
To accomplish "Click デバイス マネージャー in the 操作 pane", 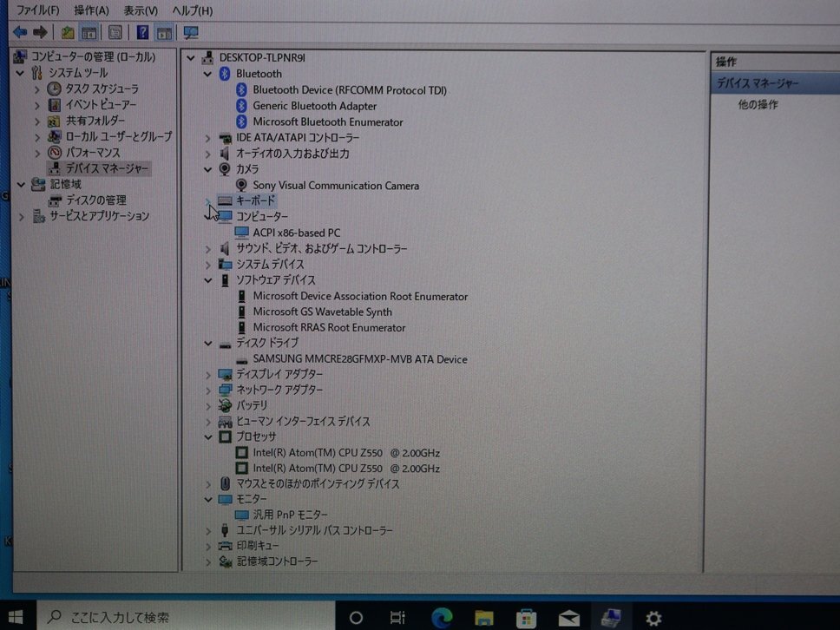I will [x=758, y=83].
